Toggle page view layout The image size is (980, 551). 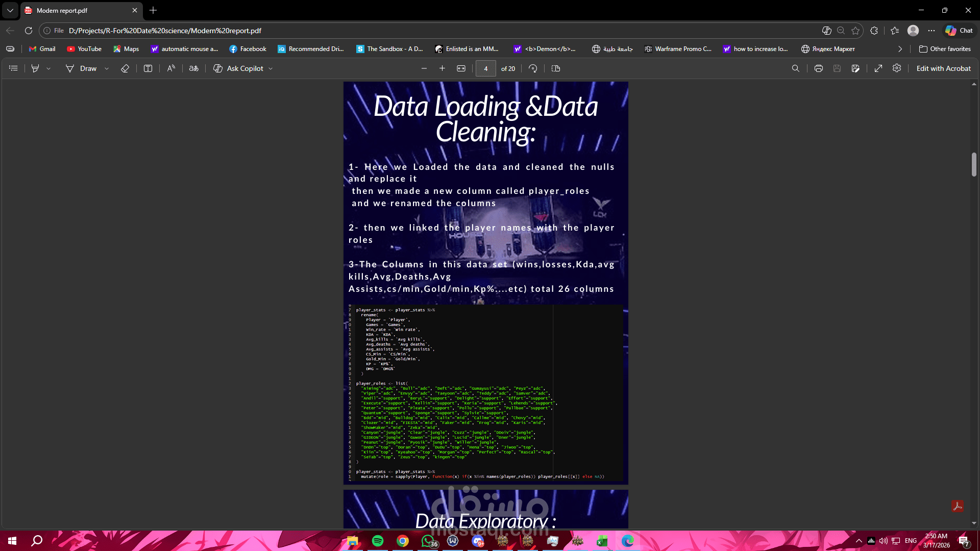point(556,68)
